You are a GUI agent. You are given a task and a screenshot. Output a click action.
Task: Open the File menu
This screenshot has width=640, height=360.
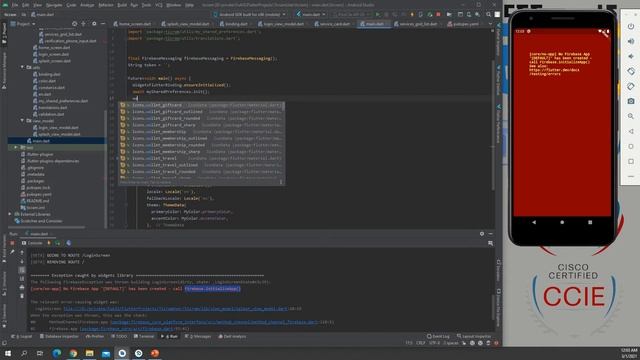point(15,5)
